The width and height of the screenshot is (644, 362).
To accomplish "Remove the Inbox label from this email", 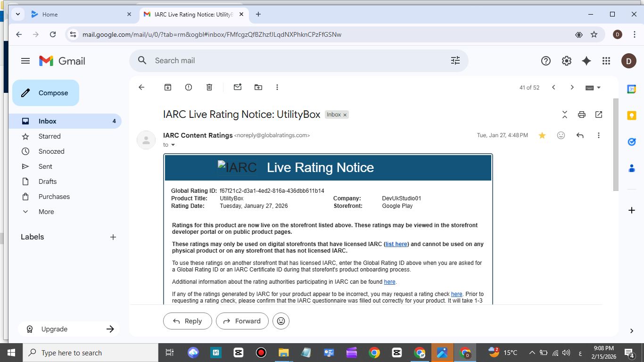I will [x=345, y=115].
